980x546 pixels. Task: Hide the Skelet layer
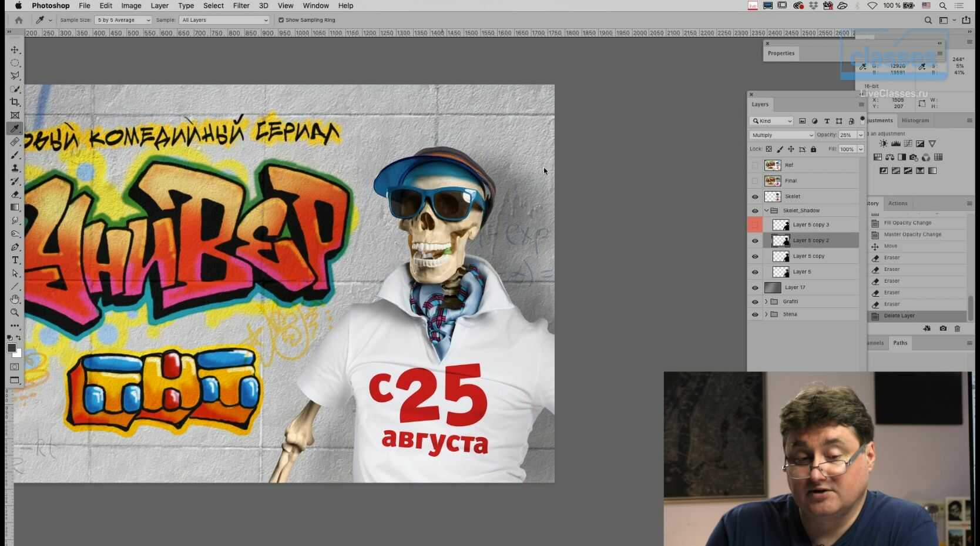click(755, 197)
